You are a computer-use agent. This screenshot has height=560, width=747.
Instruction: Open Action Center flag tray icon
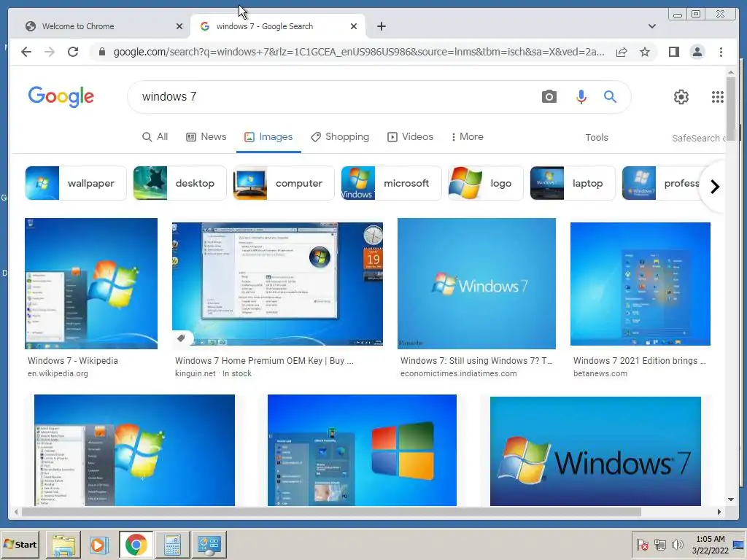(x=642, y=544)
